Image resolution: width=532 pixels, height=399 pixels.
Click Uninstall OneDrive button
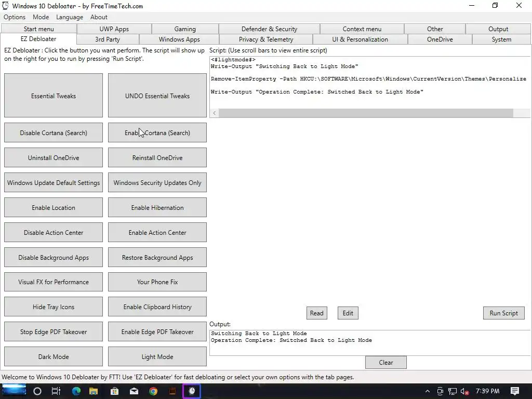point(54,157)
